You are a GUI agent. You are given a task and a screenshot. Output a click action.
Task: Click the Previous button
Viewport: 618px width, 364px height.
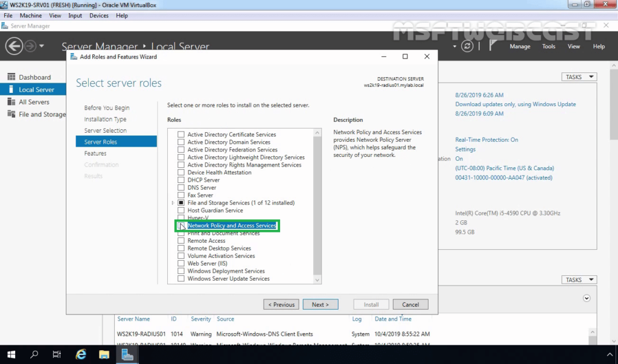281,304
